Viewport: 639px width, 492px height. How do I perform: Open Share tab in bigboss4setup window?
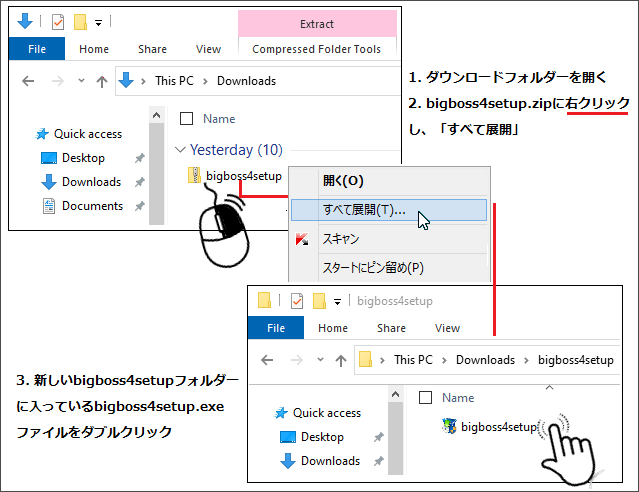click(391, 328)
